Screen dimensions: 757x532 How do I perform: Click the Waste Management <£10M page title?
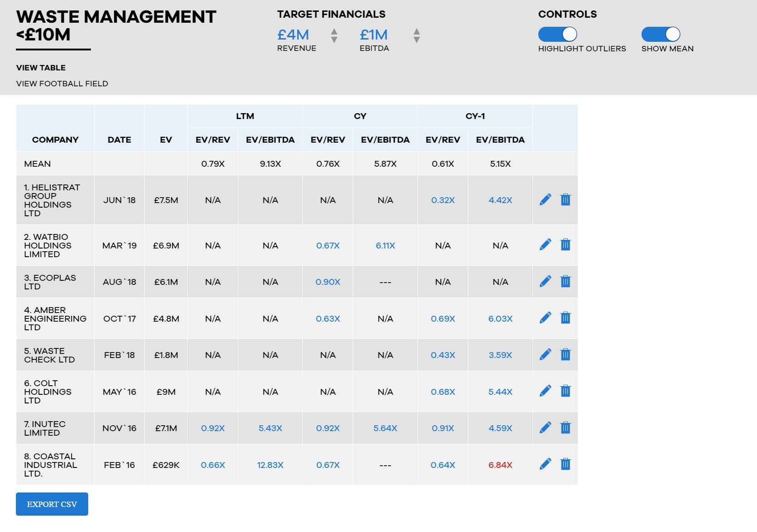click(x=116, y=25)
